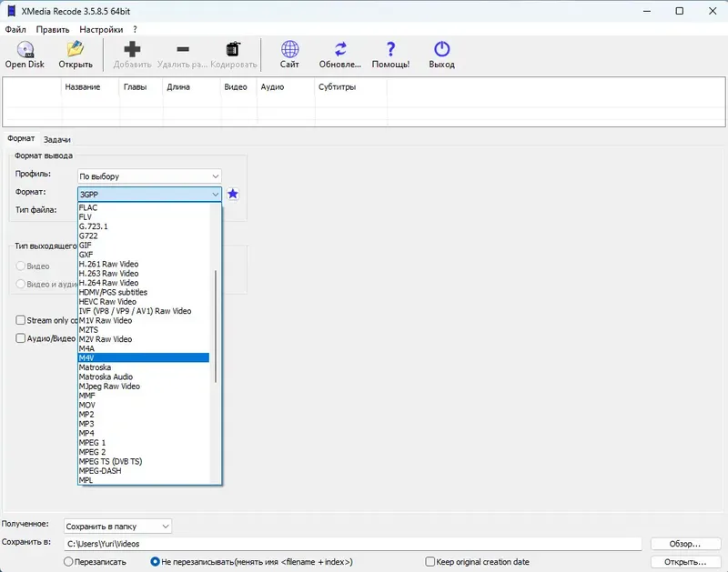Select MPEG TS (DVB TS) format
This screenshot has height=572, width=728.
(x=144, y=461)
